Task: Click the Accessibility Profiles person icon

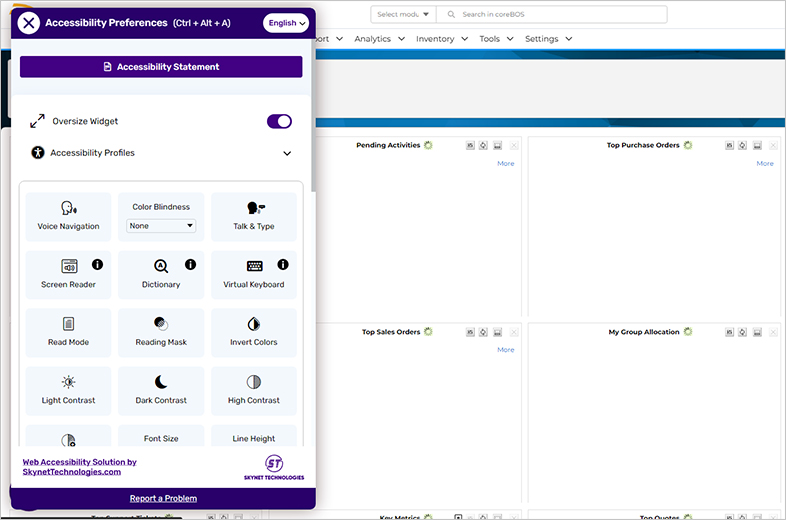Action: point(38,152)
